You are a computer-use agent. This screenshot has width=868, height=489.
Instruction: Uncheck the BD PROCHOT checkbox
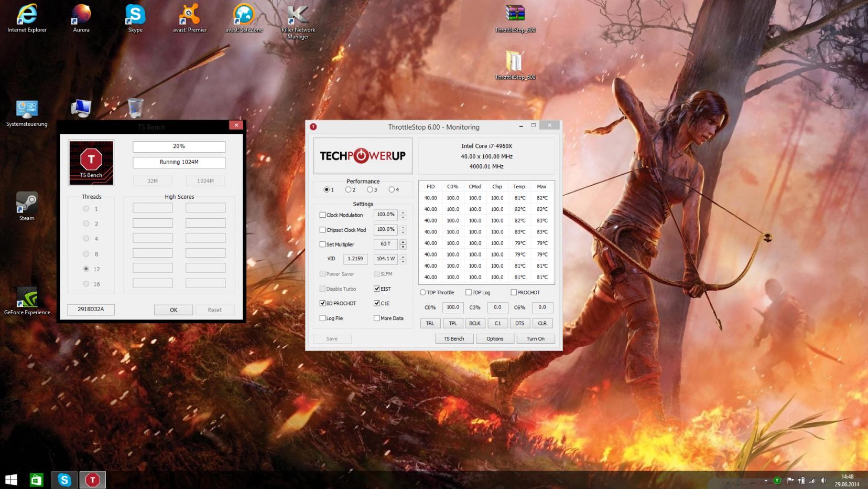click(x=322, y=303)
